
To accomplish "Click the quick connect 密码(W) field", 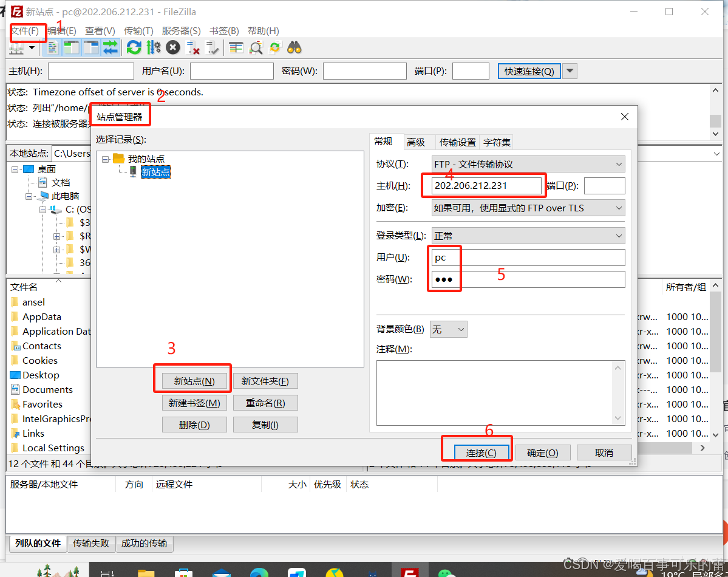I will (364, 71).
